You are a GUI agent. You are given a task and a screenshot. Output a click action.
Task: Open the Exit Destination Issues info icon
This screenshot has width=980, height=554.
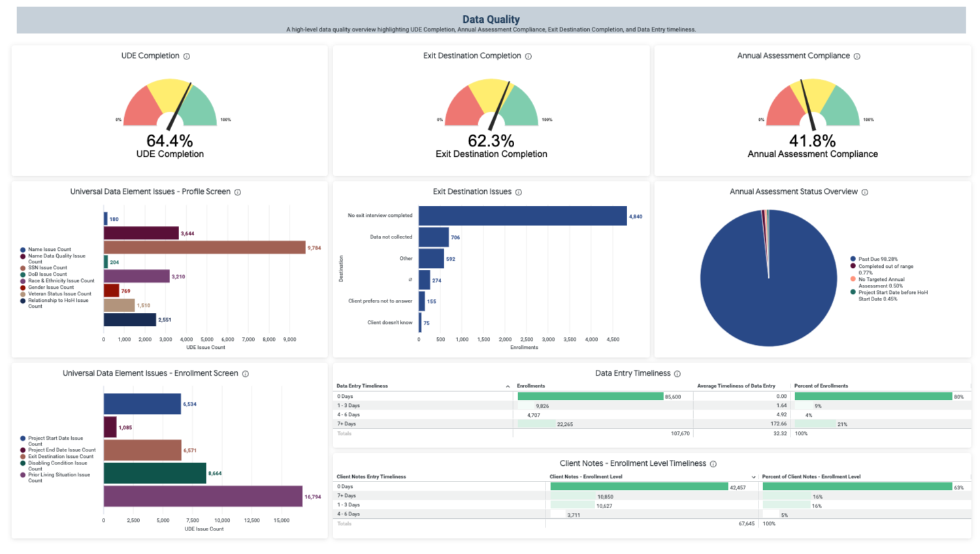click(518, 191)
